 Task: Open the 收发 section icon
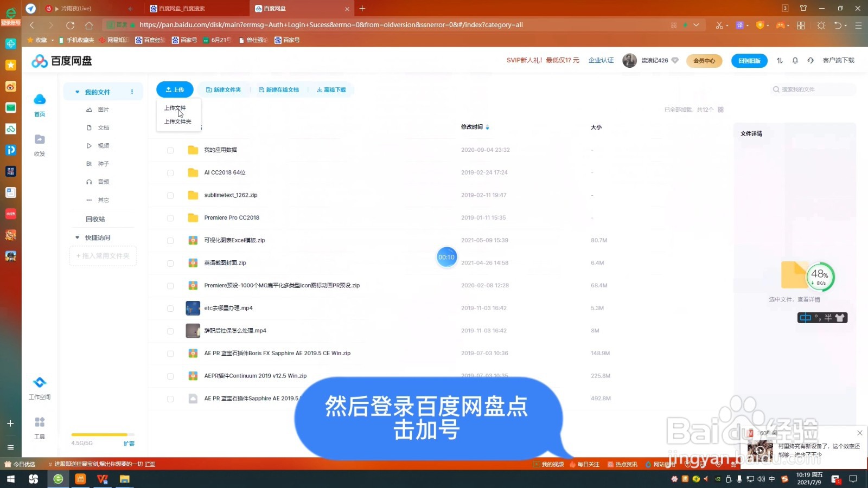point(40,140)
